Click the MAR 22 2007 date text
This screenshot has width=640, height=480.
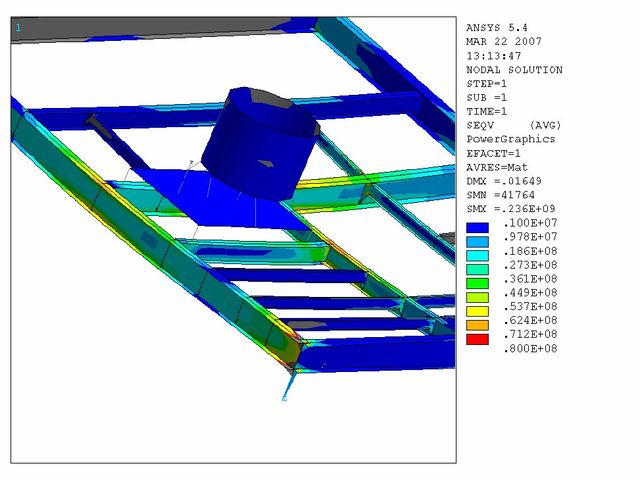pyautogui.click(x=500, y=42)
